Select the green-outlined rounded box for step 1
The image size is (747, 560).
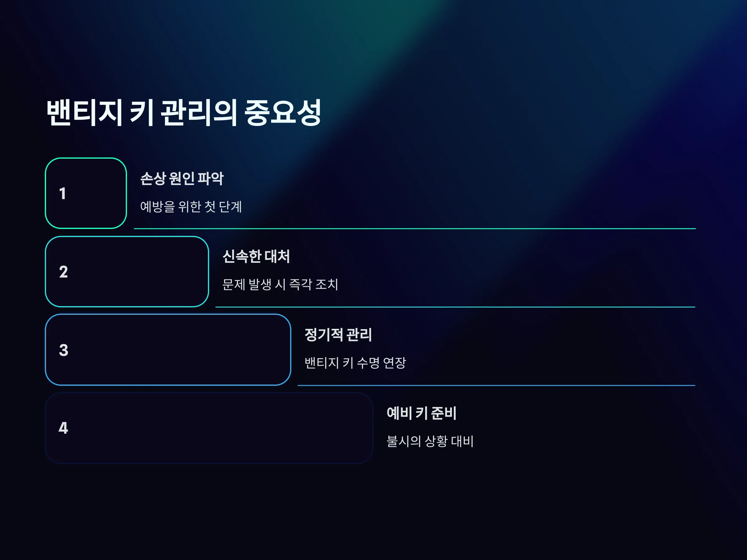pyautogui.click(x=86, y=194)
